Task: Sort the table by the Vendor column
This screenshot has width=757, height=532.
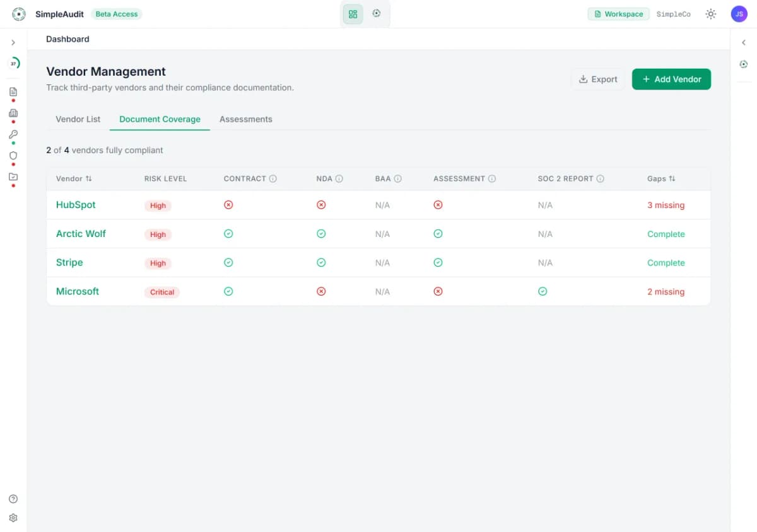Action: point(74,178)
